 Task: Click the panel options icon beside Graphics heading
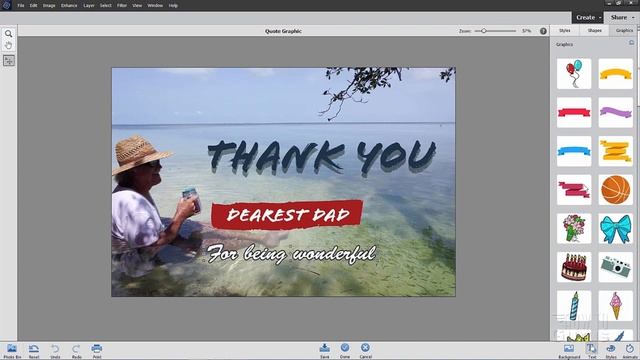pos(631,43)
